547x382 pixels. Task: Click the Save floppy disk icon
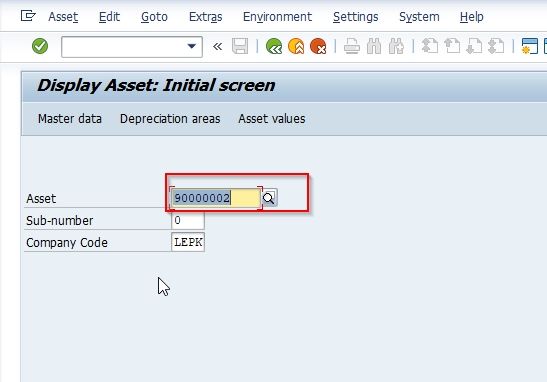[x=240, y=46]
